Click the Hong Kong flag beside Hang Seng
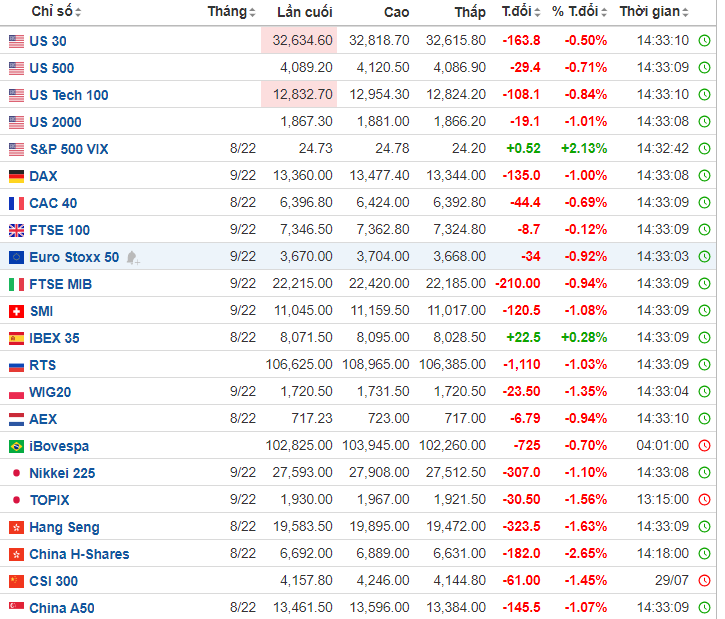The image size is (725, 619). coord(16,527)
